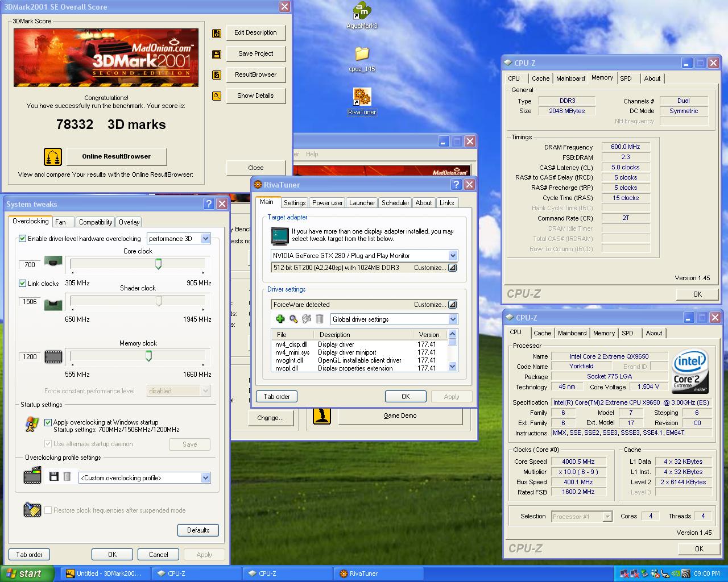Open the NVIDIA GeForce GTX 280 adapter dropdown
The width and height of the screenshot is (728, 582).
[x=453, y=256]
